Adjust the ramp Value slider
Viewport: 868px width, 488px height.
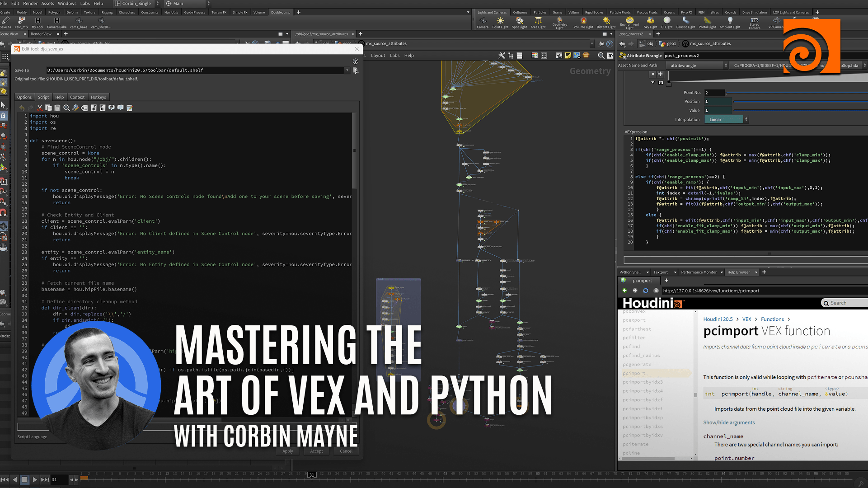tap(800, 111)
